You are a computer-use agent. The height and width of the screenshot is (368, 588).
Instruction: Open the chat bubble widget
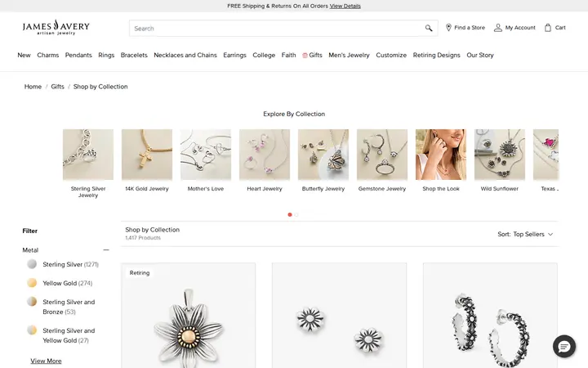[564, 346]
